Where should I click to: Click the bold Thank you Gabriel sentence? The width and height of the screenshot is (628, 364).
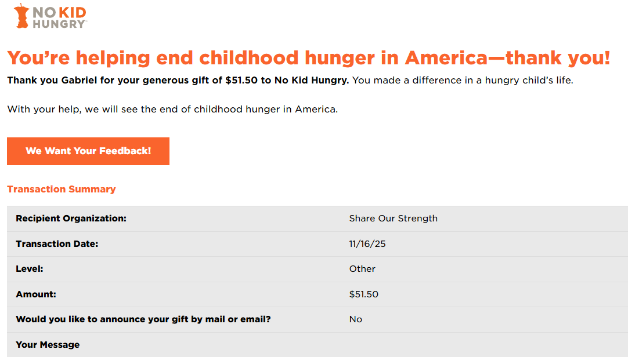(x=178, y=81)
